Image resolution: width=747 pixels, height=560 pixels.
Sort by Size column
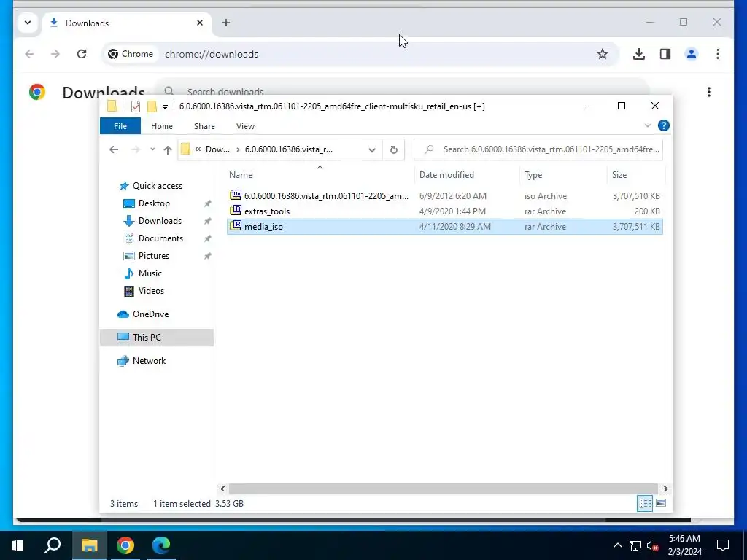[x=635, y=175]
